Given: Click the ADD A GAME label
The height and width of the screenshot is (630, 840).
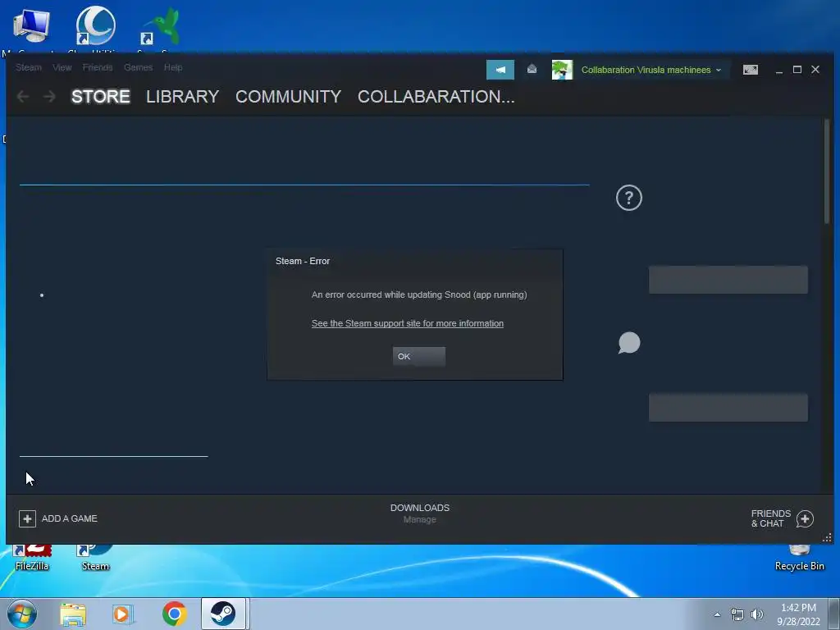Looking at the screenshot, I should click(x=70, y=518).
